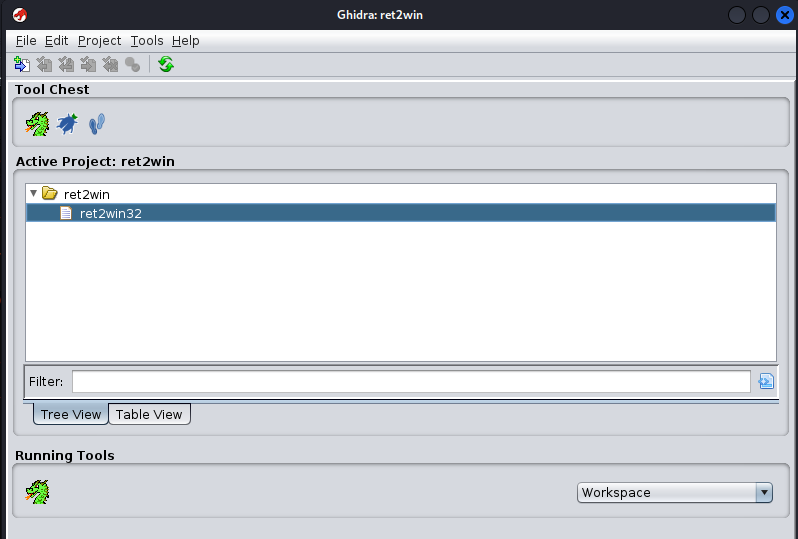Click the Ghidra logo in title bar

(20, 15)
